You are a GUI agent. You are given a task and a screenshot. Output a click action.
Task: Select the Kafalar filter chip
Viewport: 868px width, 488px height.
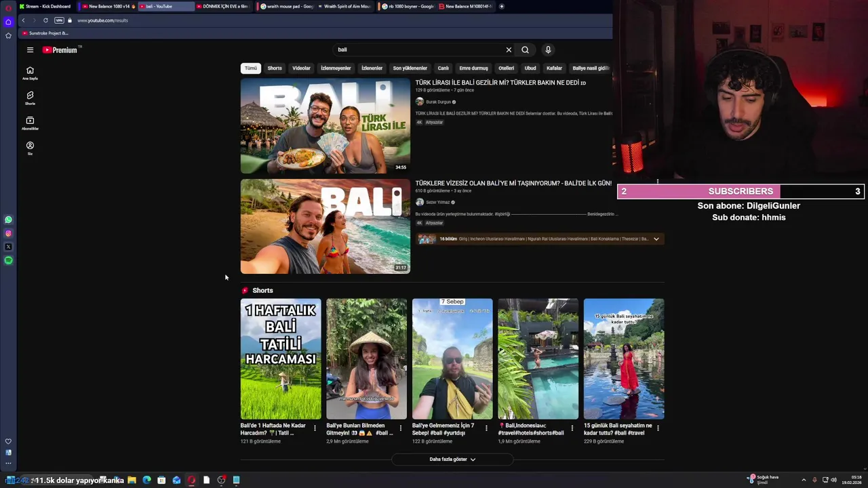coord(555,68)
